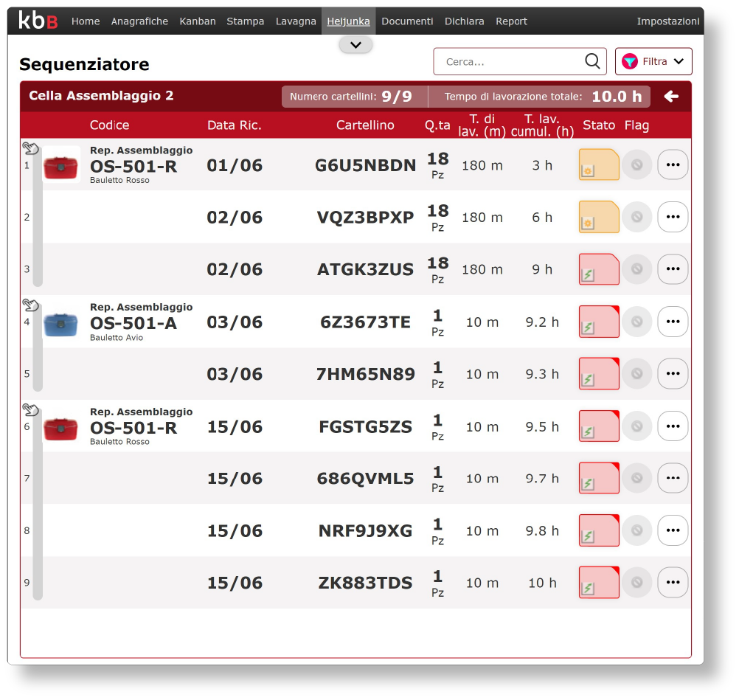
Task: Open three-dot menu for FGSTG5ZS
Action: click(672, 426)
